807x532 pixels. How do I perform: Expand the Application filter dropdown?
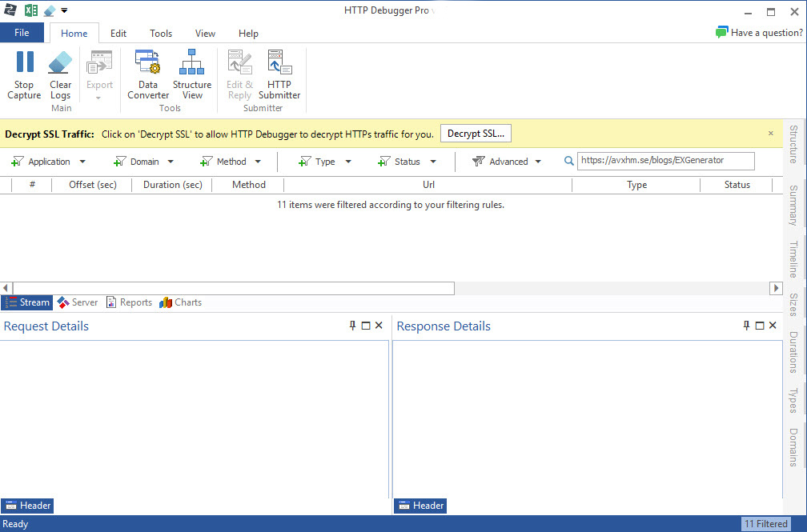coord(82,162)
